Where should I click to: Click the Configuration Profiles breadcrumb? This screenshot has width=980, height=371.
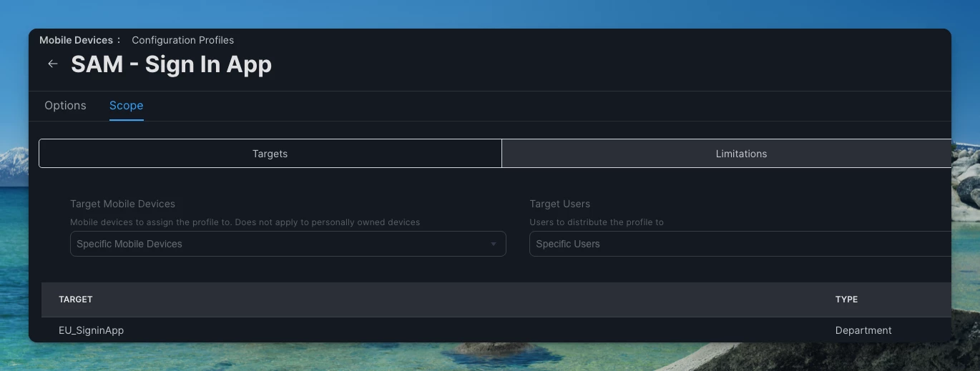coord(182,40)
